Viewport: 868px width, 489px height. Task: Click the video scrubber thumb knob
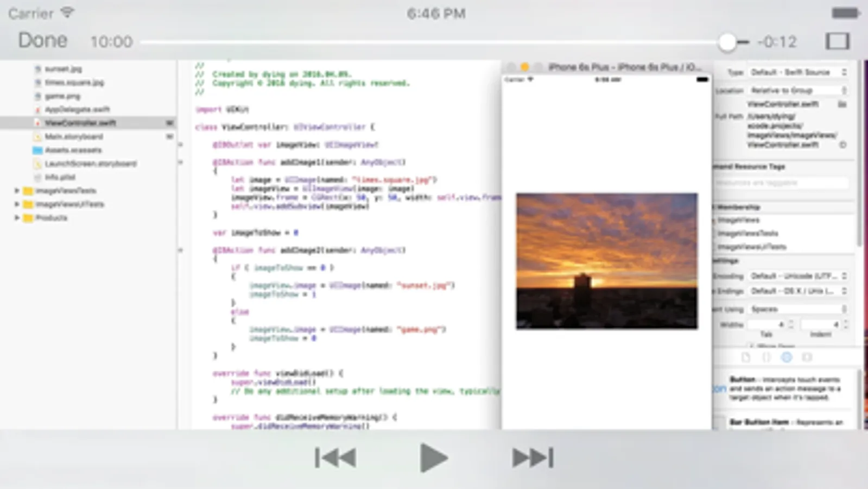[727, 42]
